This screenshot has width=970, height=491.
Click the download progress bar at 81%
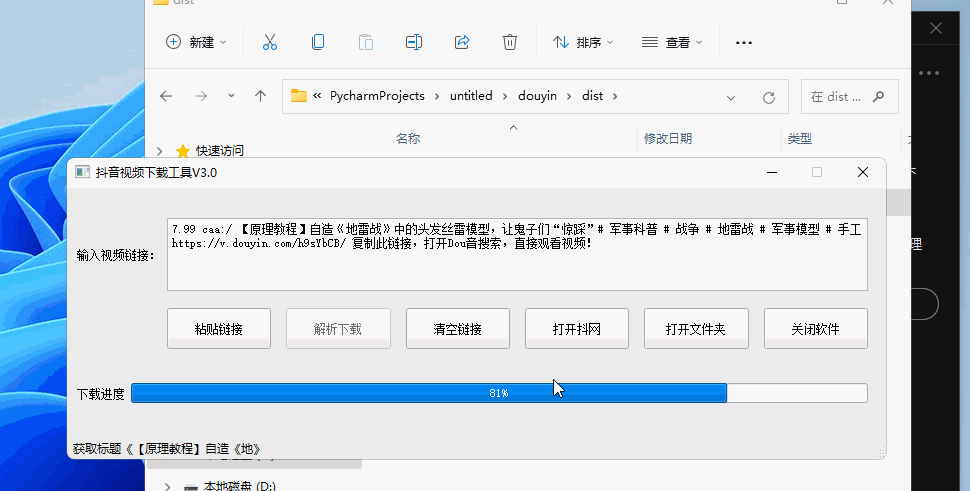point(498,393)
